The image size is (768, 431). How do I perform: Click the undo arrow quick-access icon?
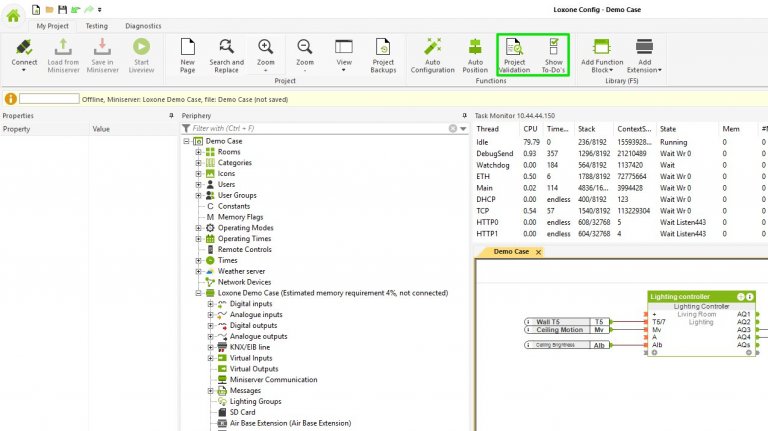pyautogui.click(x=75, y=9)
